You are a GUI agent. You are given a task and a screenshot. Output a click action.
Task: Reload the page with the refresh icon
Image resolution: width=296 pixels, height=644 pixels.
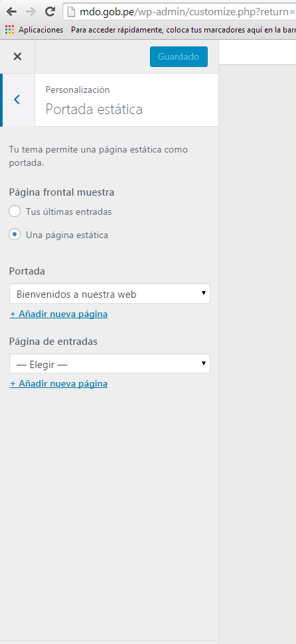point(50,11)
